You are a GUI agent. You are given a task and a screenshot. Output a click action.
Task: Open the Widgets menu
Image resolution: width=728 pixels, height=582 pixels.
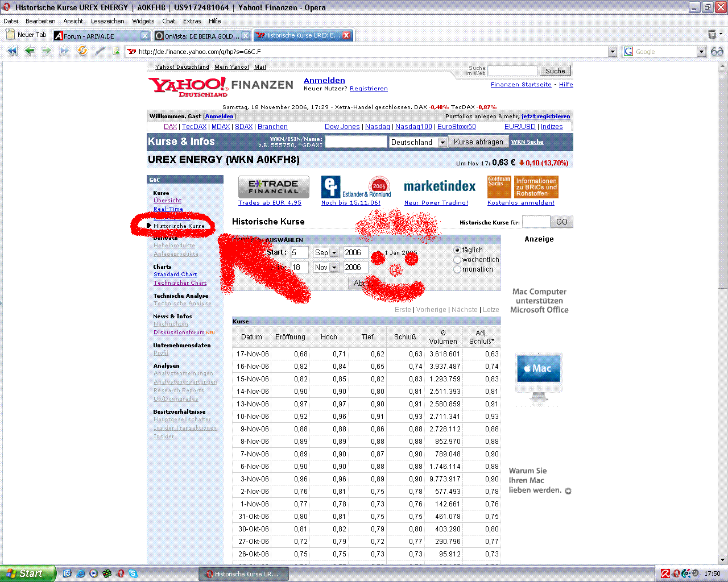(143, 21)
